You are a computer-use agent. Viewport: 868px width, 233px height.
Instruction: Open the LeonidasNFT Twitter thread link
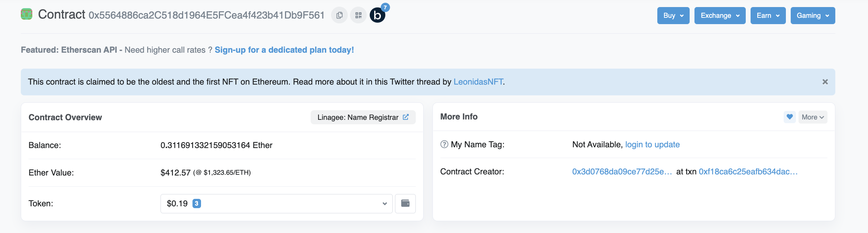(478, 82)
